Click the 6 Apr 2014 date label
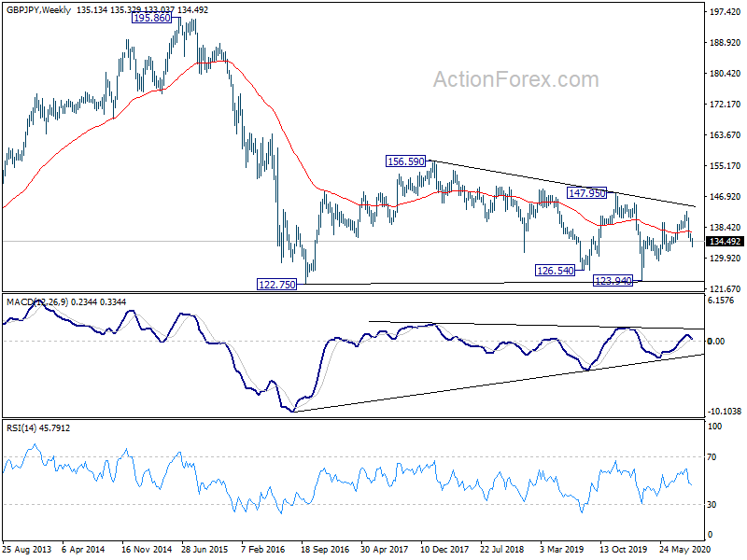Image resolution: width=747 pixels, height=560 pixels. [83, 550]
